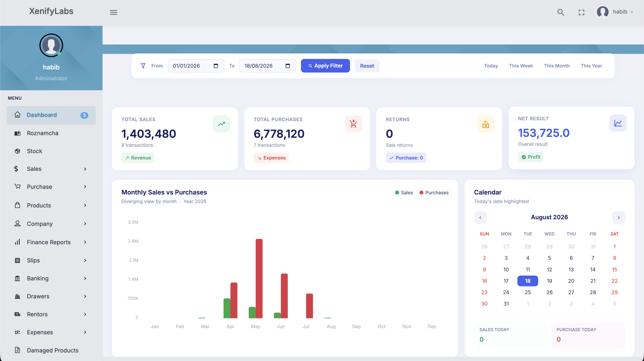Click the Roznamcha book icon
The width and height of the screenshot is (644, 361).
[17, 133]
